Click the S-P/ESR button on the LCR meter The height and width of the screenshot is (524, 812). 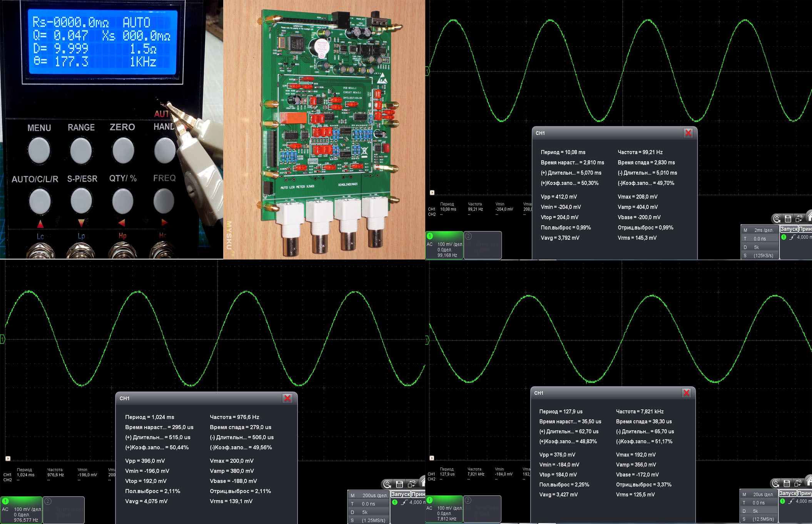81,200
